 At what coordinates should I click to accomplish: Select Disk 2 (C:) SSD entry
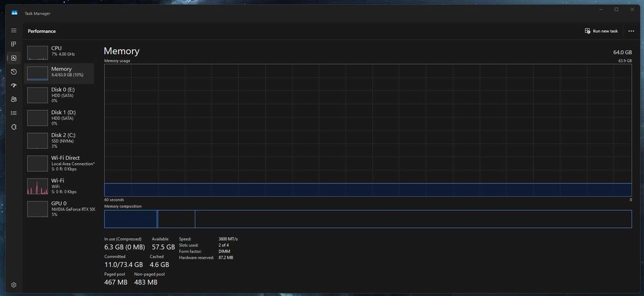coord(60,140)
